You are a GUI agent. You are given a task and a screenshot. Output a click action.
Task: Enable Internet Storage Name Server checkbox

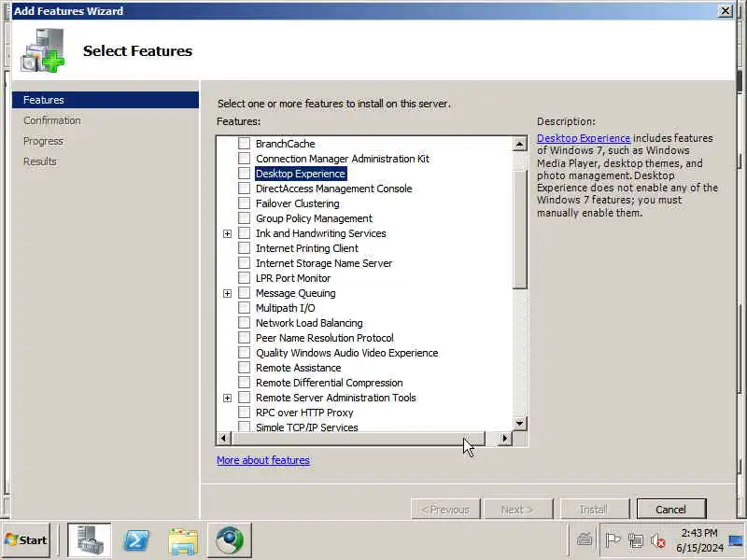[x=244, y=263]
